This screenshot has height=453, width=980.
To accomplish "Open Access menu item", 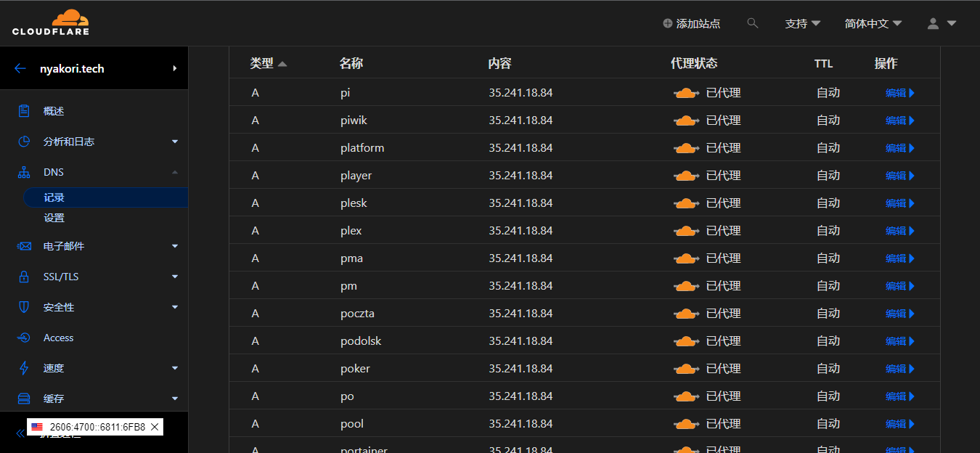I will pos(59,338).
